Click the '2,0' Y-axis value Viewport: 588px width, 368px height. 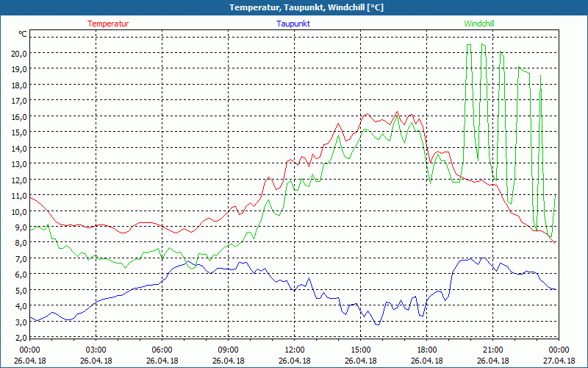[21, 338]
